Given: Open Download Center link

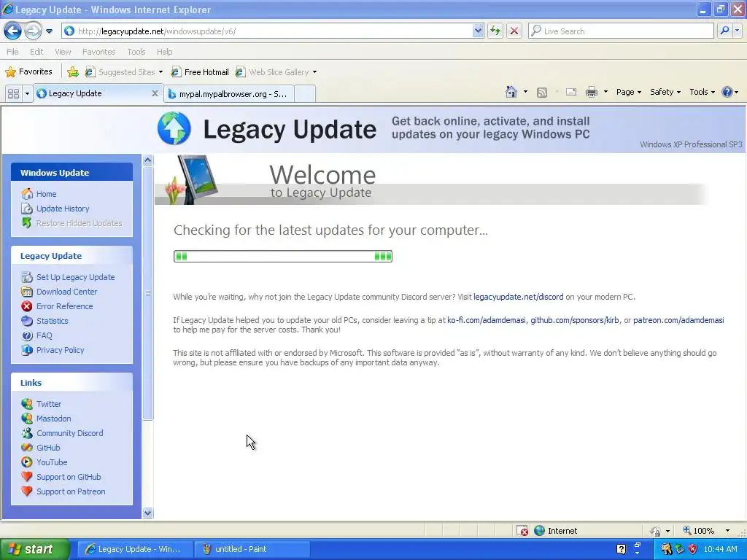Looking at the screenshot, I should coord(66,292).
